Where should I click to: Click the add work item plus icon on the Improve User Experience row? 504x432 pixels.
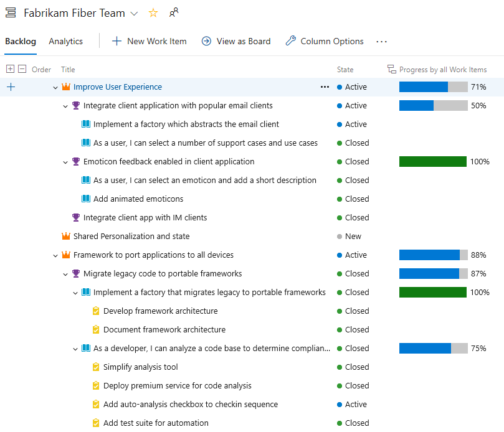click(10, 87)
